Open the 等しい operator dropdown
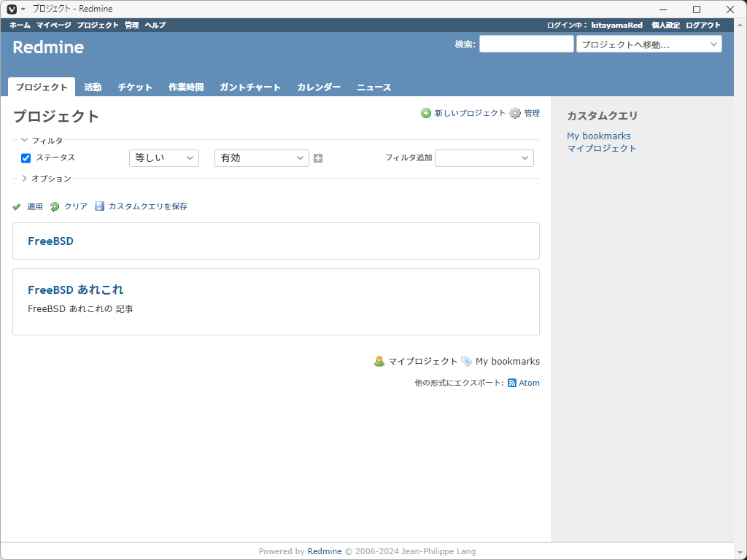The width and height of the screenshot is (747, 560). pyautogui.click(x=164, y=158)
